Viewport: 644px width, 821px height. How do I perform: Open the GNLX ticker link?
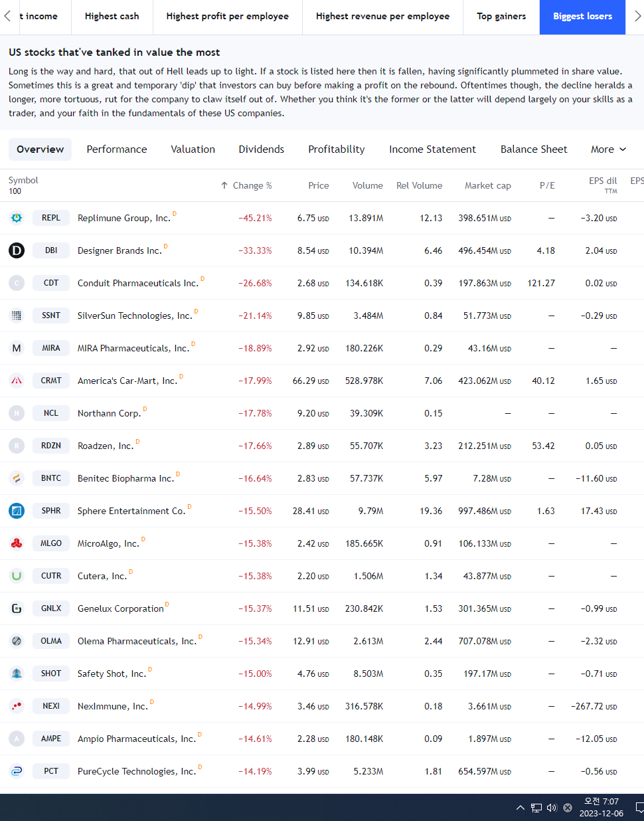pos(51,608)
